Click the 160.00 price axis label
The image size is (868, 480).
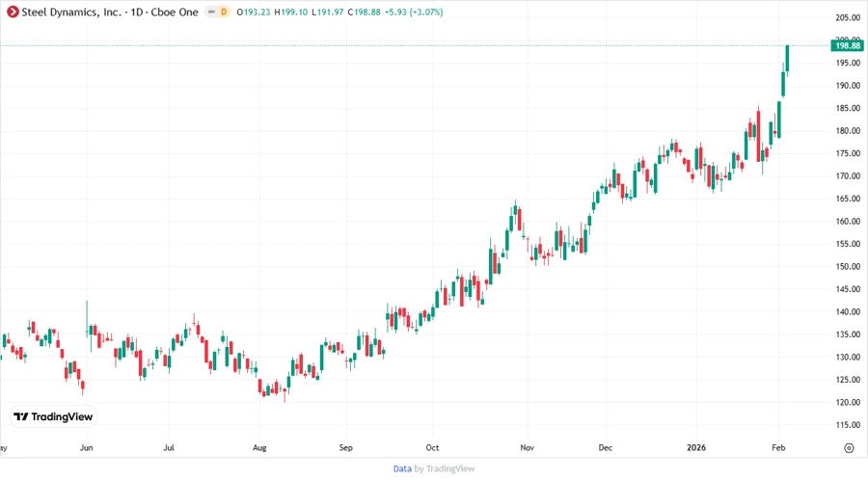(848, 221)
